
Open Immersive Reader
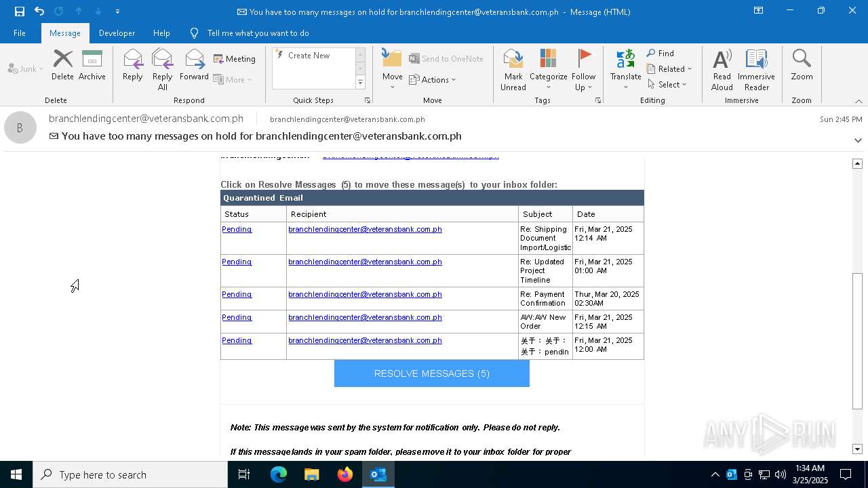coord(756,70)
